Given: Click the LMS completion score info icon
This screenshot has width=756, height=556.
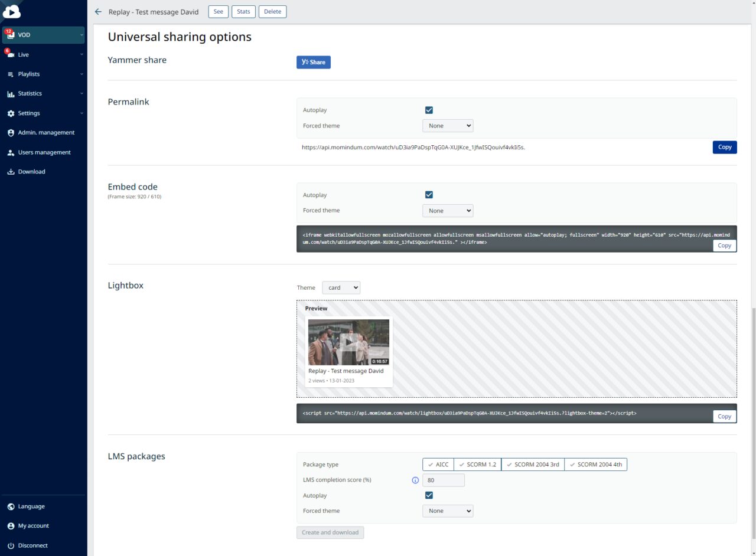Looking at the screenshot, I should pos(415,480).
